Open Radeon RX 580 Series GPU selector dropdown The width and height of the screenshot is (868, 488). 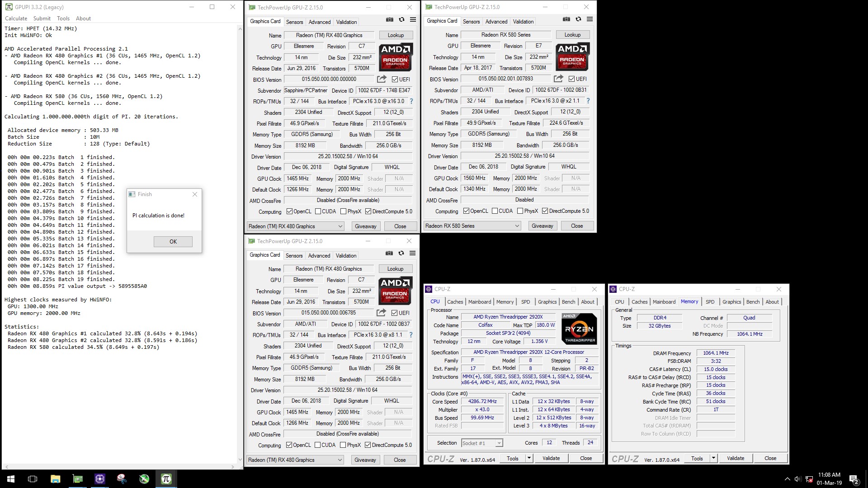coord(472,226)
